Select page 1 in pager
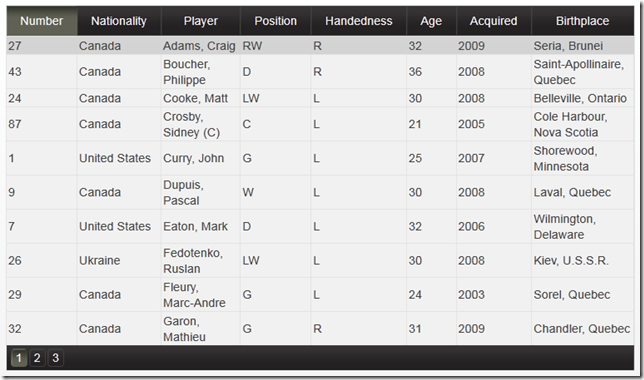This screenshot has height=380, width=644. [x=18, y=358]
